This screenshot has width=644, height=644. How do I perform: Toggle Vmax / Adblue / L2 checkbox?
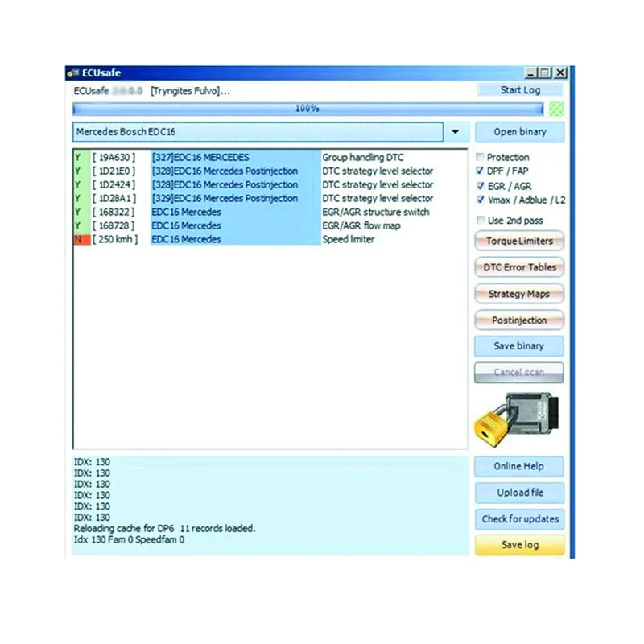[x=480, y=200]
